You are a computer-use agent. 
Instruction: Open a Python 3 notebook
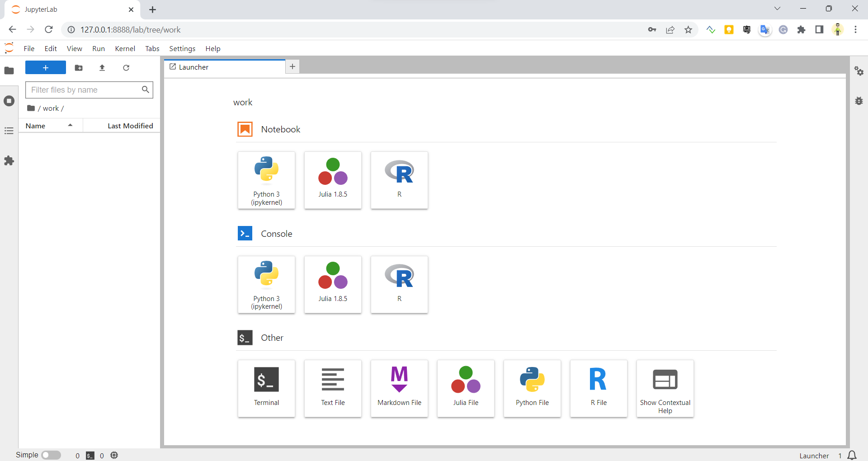click(x=266, y=180)
